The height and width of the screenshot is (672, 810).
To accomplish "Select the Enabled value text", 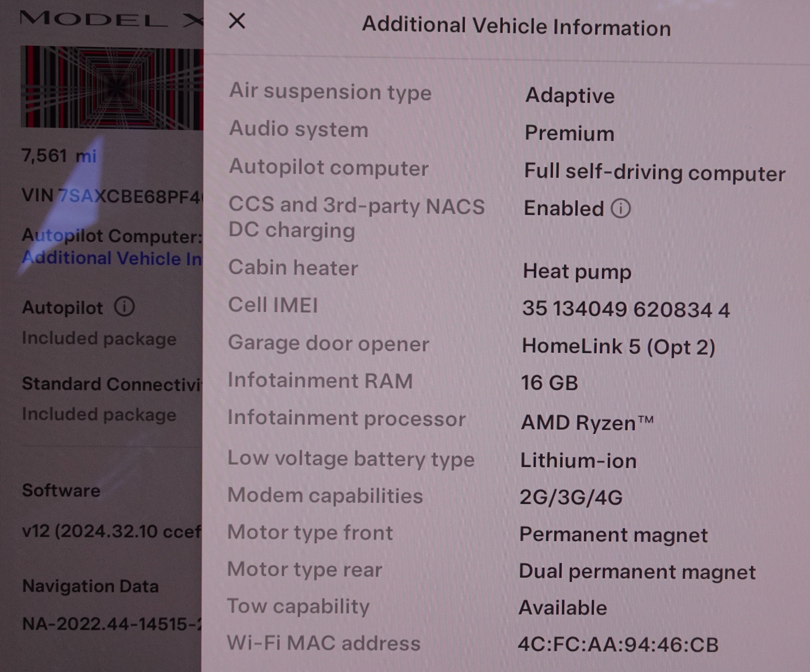I will (x=564, y=208).
